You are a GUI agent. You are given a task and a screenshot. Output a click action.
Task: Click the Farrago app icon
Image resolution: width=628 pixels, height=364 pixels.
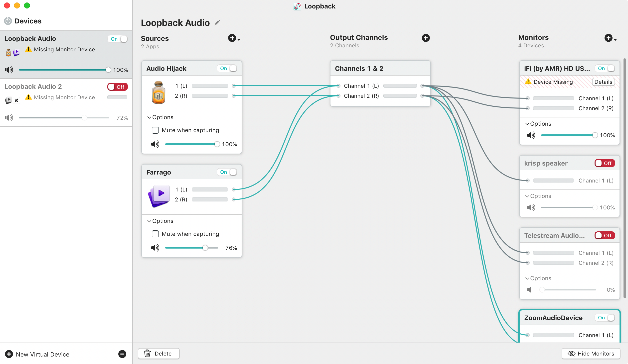tap(159, 196)
